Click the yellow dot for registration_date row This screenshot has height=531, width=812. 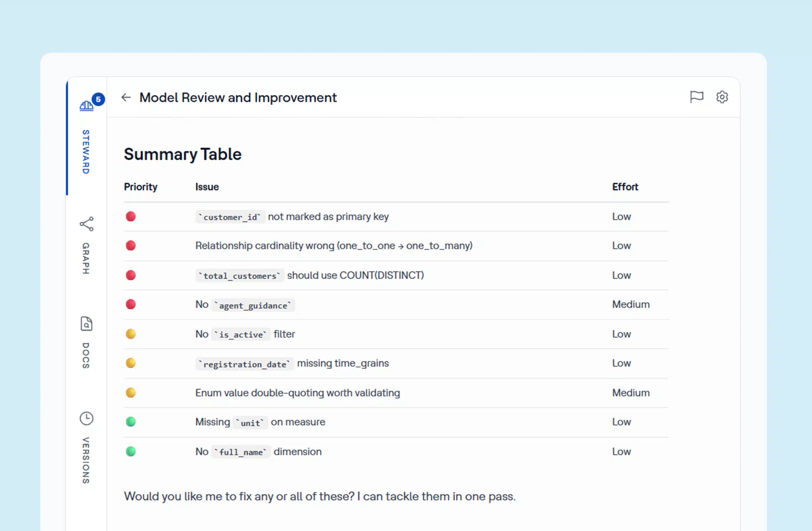(x=131, y=363)
